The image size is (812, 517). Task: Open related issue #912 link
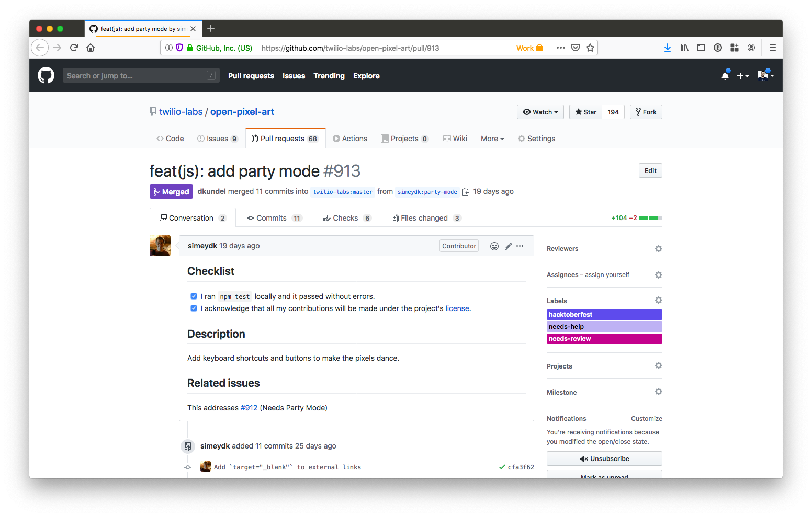[x=249, y=408]
